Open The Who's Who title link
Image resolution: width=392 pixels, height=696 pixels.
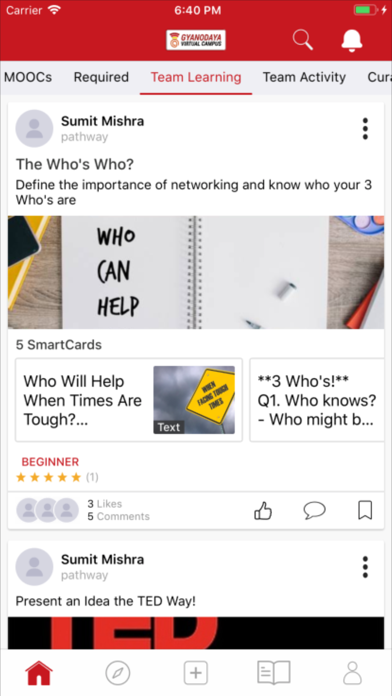75,165
